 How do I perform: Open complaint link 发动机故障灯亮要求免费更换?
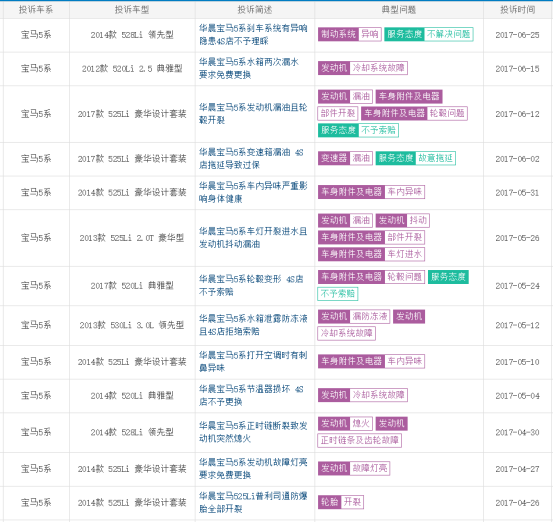click(253, 469)
